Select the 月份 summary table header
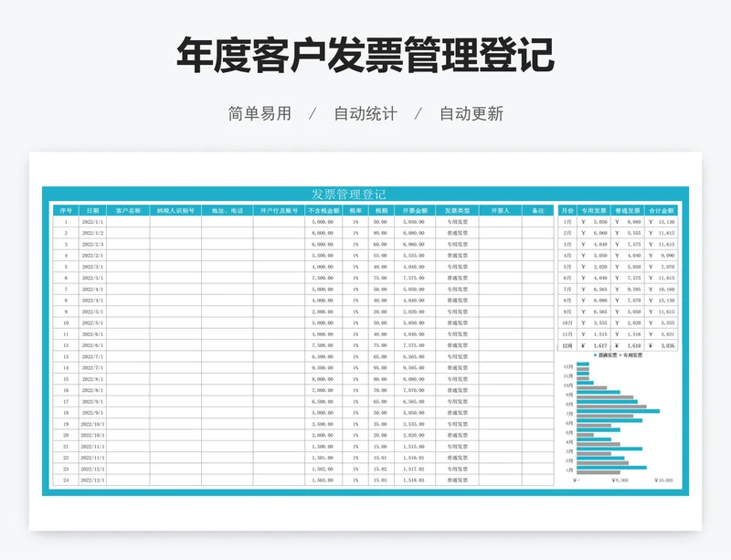The image size is (731, 560). [567, 211]
